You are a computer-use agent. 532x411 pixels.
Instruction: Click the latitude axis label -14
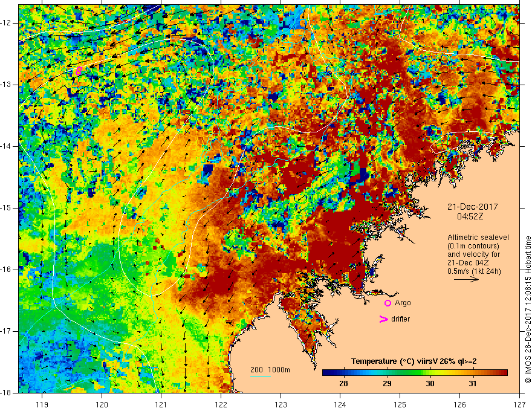click(x=7, y=146)
